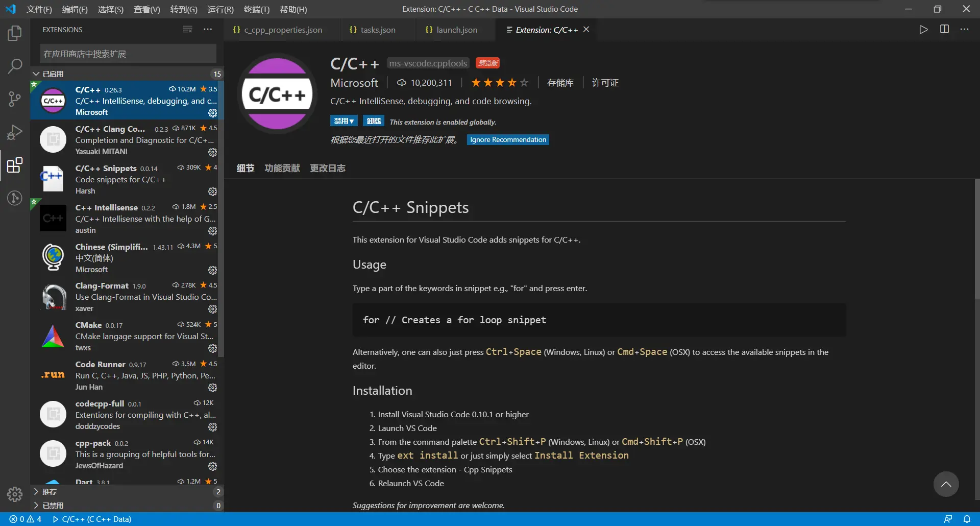The height and width of the screenshot is (526, 980).
Task: Click the extensions list scrollbar
Action: point(221,220)
